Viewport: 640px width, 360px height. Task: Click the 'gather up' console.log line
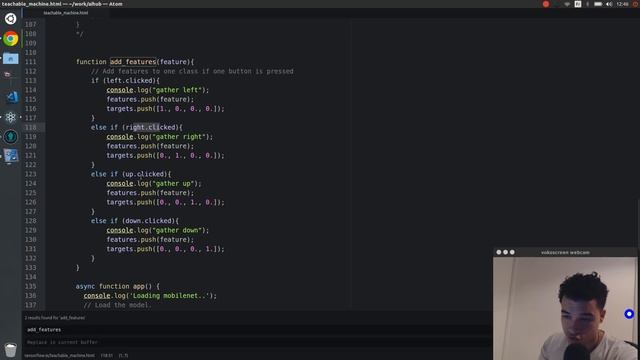(154, 184)
